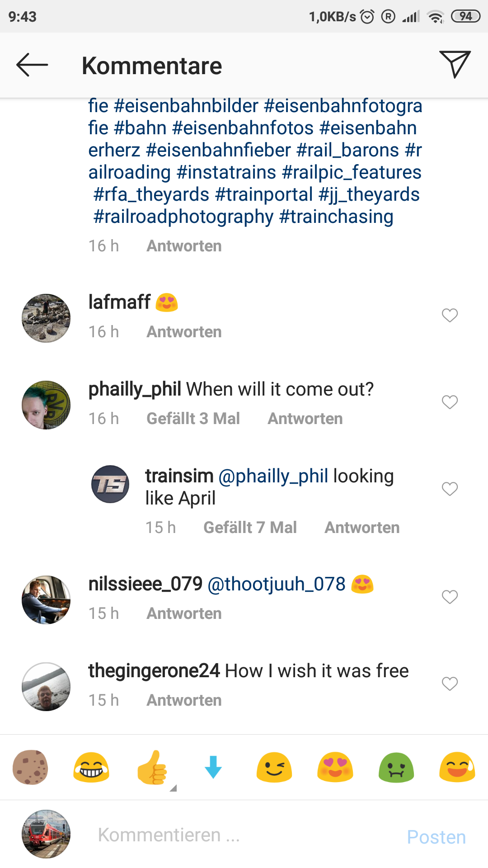Viewport: 488px width, 868px height.
Task: Tap the back arrow icon
Action: coord(32,65)
